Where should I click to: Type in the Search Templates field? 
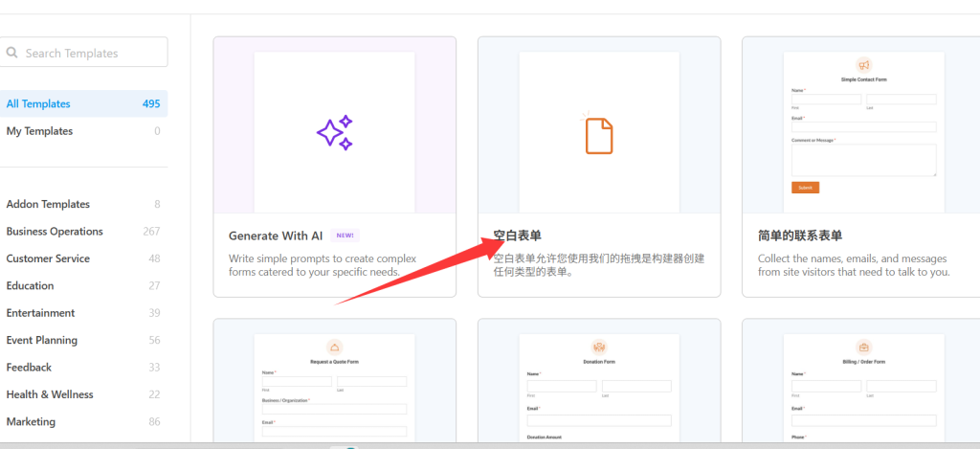pos(91,53)
